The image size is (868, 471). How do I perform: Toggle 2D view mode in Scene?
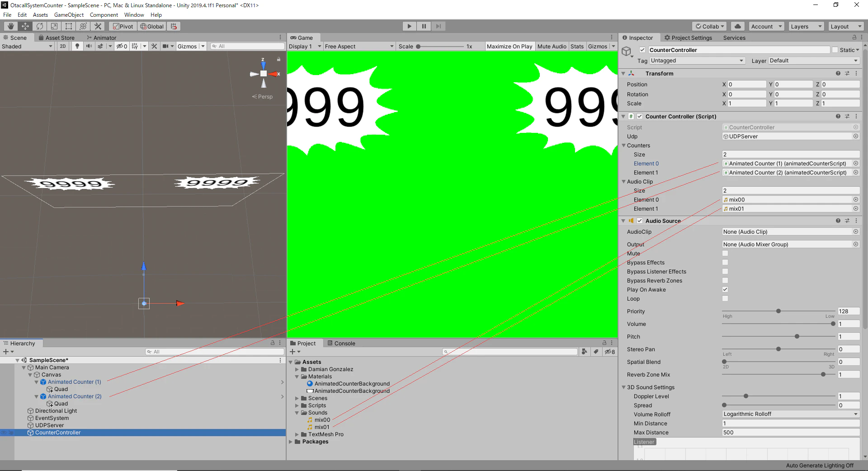point(63,46)
